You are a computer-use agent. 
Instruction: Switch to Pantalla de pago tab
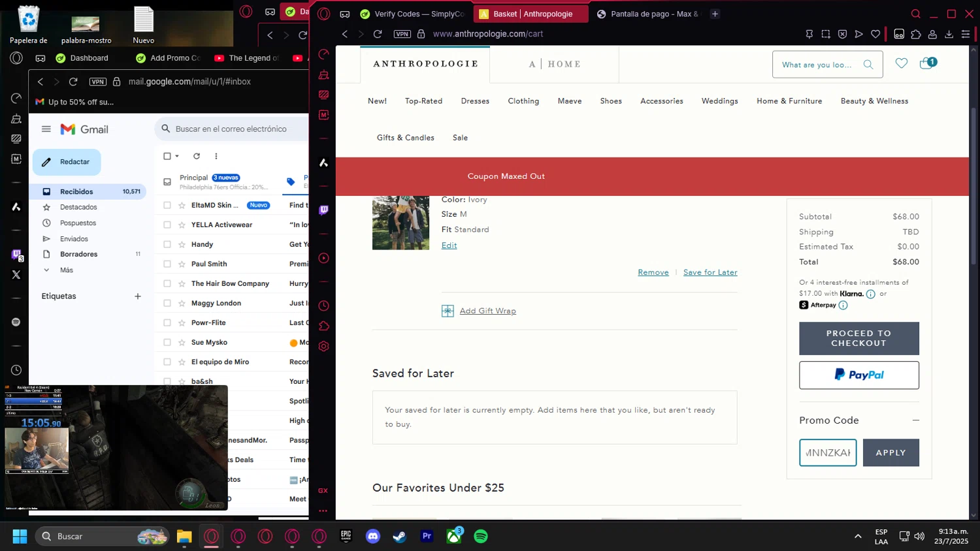click(x=648, y=14)
